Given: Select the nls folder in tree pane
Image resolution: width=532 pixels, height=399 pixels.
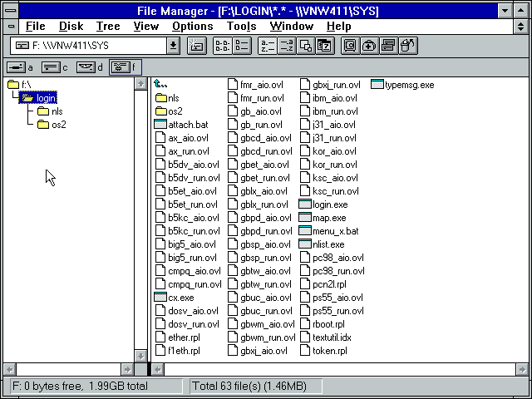Looking at the screenshot, I should [50, 111].
